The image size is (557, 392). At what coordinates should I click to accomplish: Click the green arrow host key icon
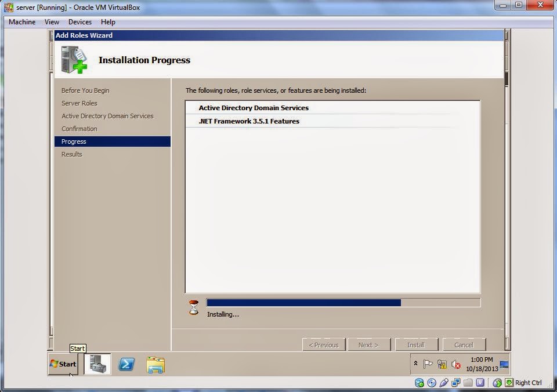click(509, 382)
